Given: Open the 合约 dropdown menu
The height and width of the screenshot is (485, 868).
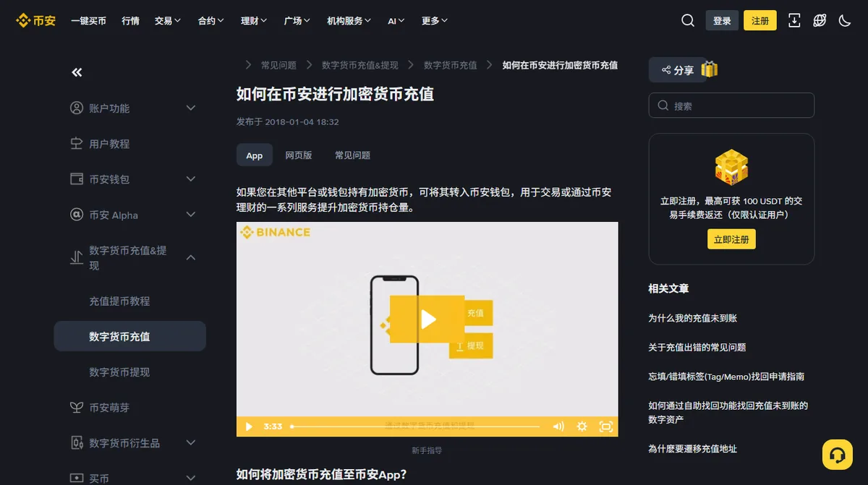Looking at the screenshot, I should 210,21.
